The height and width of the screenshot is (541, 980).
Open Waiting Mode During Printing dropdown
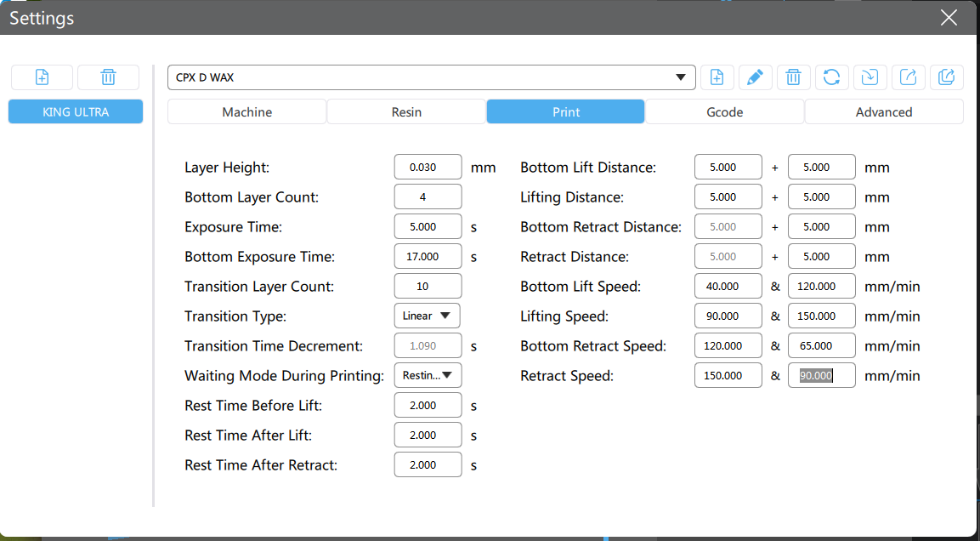click(427, 375)
